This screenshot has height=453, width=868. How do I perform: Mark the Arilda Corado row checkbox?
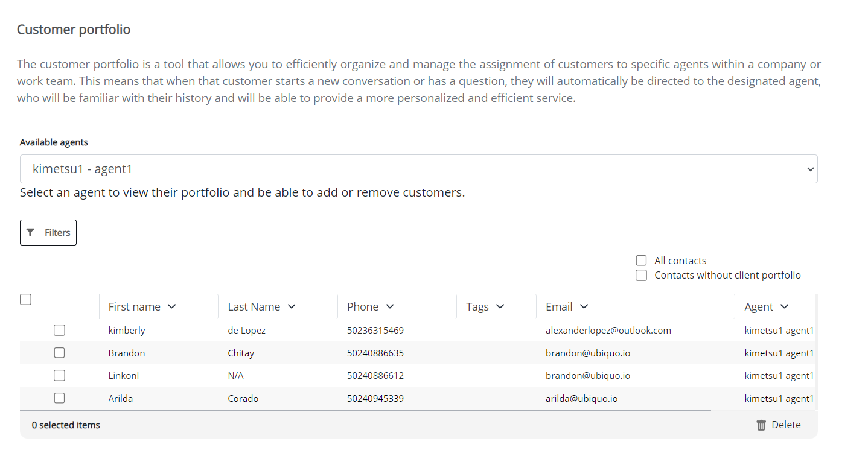tap(59, 398)
